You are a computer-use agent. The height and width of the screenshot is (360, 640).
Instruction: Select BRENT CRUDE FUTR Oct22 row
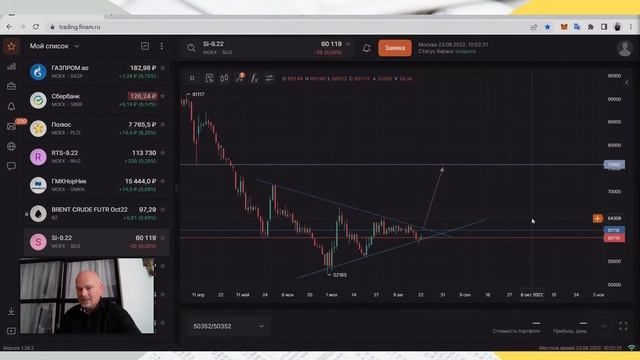click(96, 213)
